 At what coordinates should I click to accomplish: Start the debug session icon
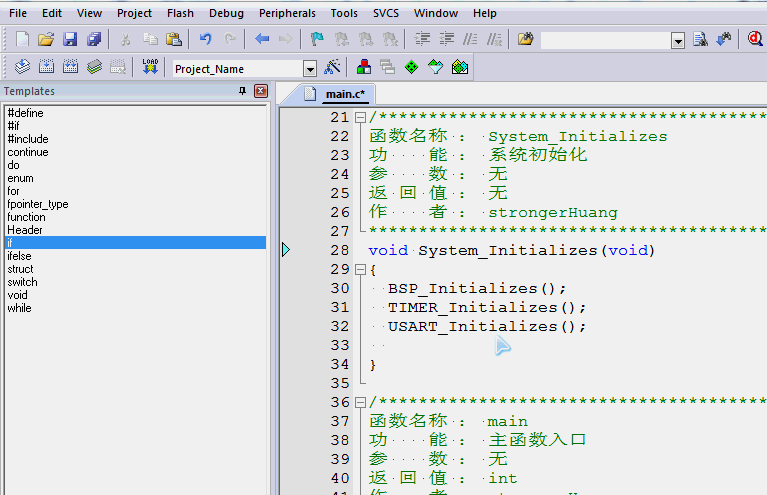point(754,40)
